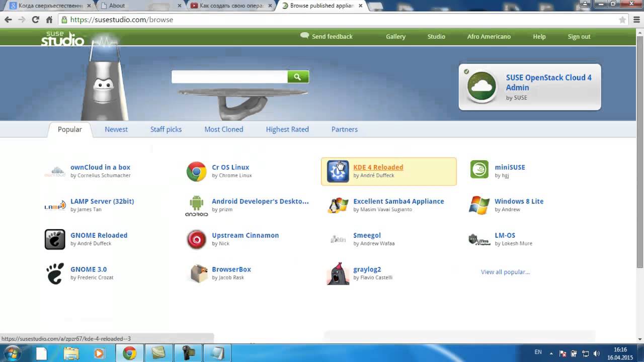Open the Upstream Cinnamon link
Viewport: 644px width, 362px height.
(245, 235)
